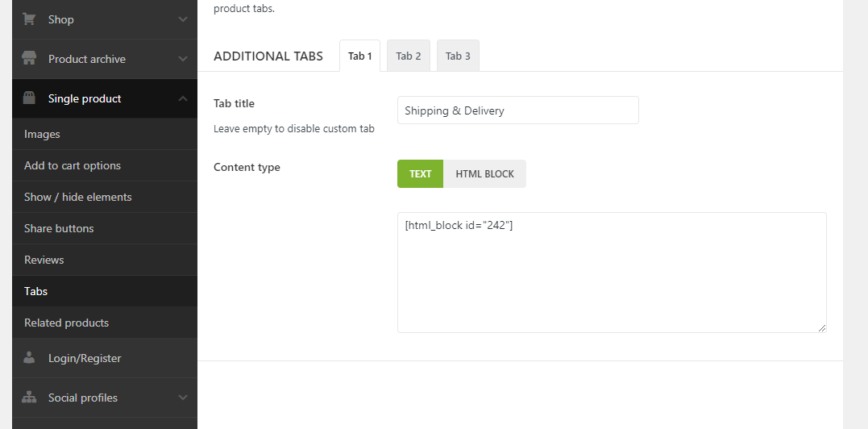Go to Add to cart options
This screenshot has width=868, height=429.
point(73,165)
